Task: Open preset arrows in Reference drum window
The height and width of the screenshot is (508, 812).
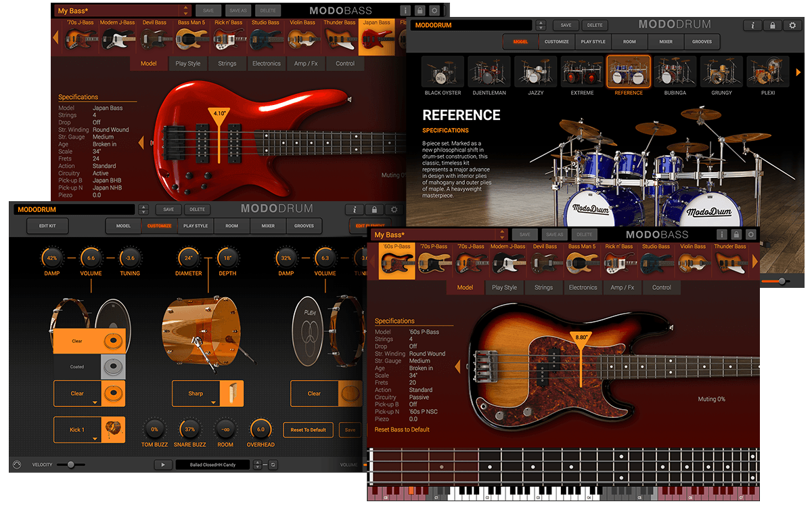Action: [541, 25]
